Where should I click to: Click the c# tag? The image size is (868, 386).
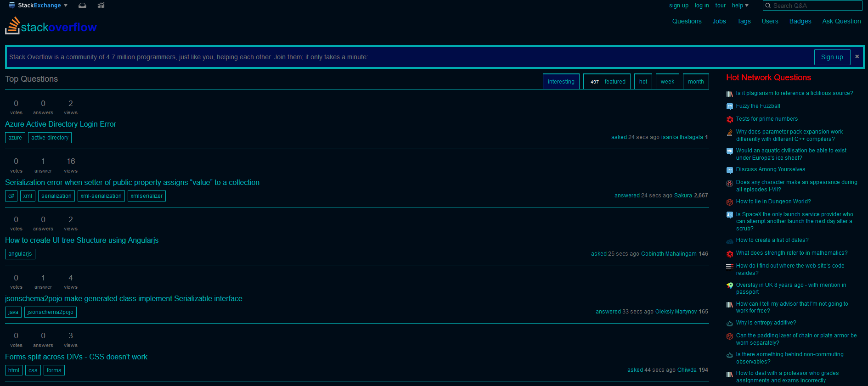click(x=11, y=196)
